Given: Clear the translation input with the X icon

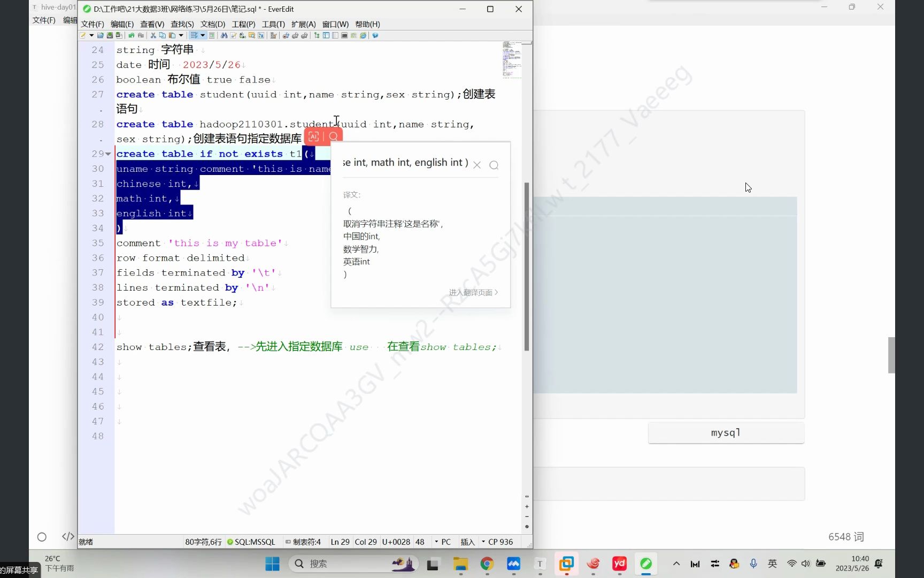Looking at the screenshot, I should pos(477,165).
